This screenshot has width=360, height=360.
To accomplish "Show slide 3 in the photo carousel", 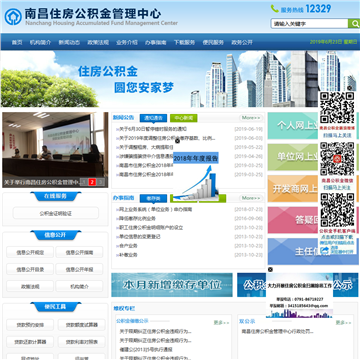I will point(101,182).
